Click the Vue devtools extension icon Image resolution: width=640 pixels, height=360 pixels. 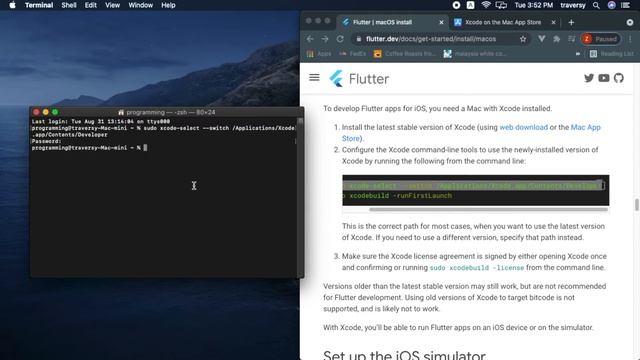541,39
